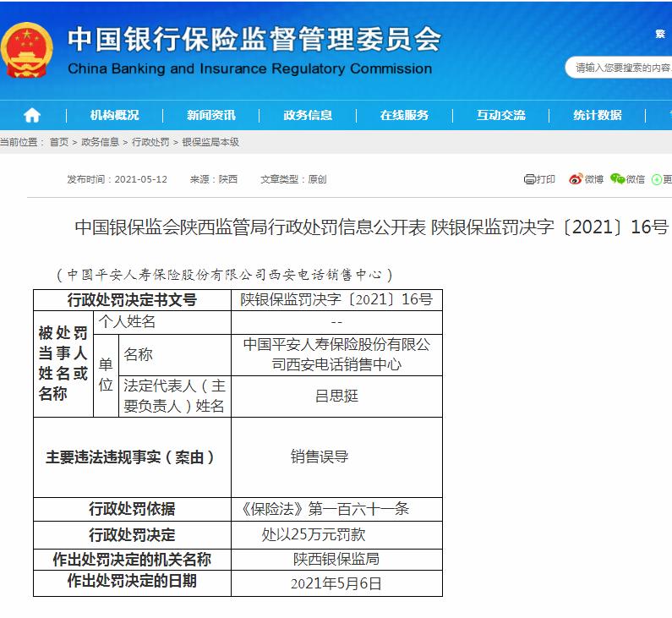Go to 行政处罚 in breadcrumb
672x618 pixels.
tap(150, 142)
